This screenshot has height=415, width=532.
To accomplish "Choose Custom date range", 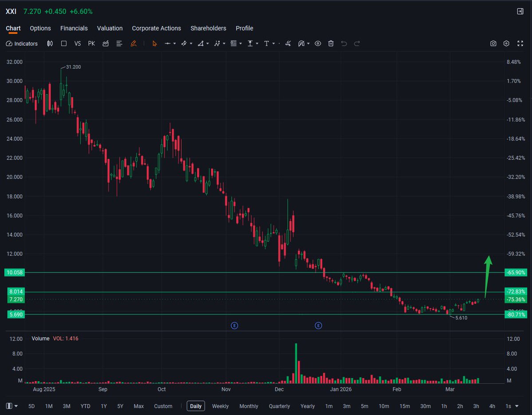I will click(163, 406).
